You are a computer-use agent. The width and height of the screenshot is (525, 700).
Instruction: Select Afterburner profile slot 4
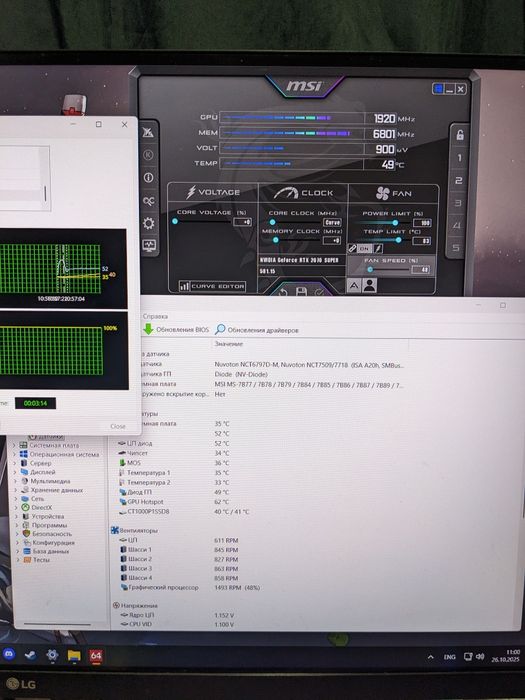pyautogui.click(x=456, y=225)
